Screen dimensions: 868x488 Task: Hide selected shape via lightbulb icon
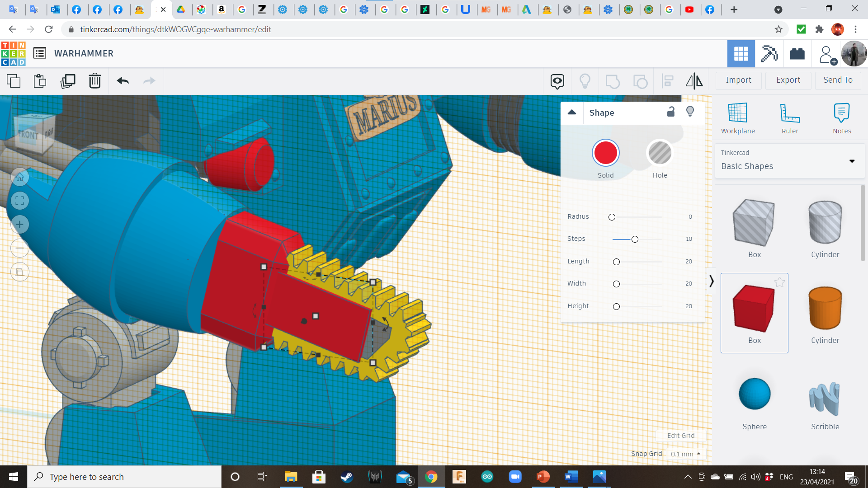(690, 112)
